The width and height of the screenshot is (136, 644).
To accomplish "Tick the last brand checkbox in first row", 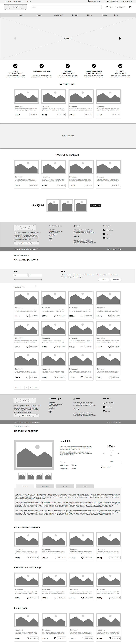I will tap(109, 275).
